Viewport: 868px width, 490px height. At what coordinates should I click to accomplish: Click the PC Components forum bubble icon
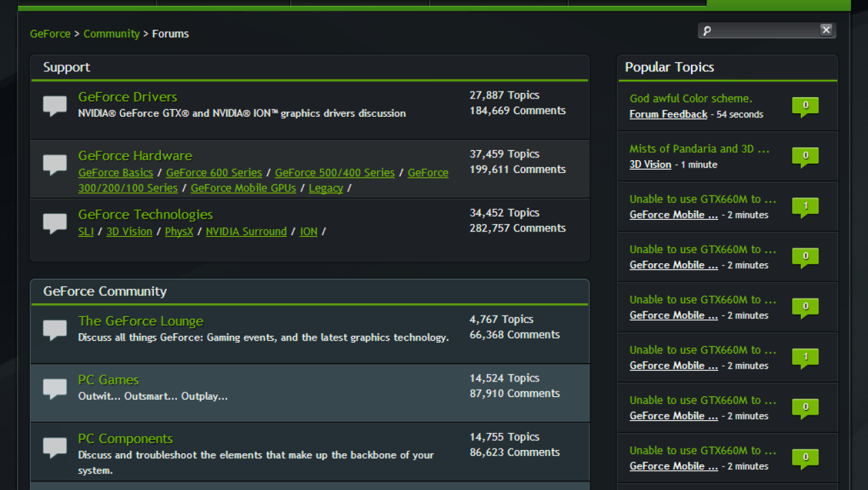click(x=55, y=448)
